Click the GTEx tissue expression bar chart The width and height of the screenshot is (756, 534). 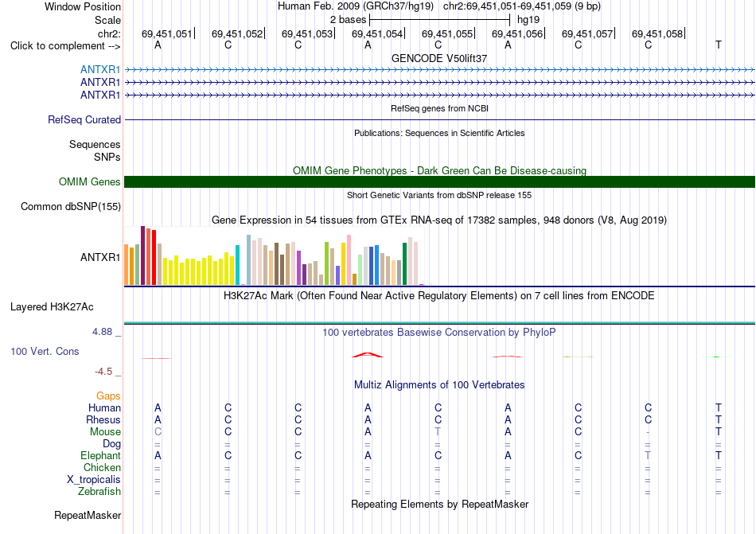click(x=274, y=255)
